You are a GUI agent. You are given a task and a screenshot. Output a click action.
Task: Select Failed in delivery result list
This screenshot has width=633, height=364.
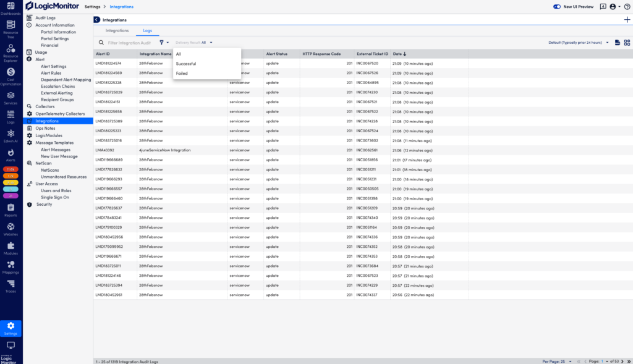point(182,73)
